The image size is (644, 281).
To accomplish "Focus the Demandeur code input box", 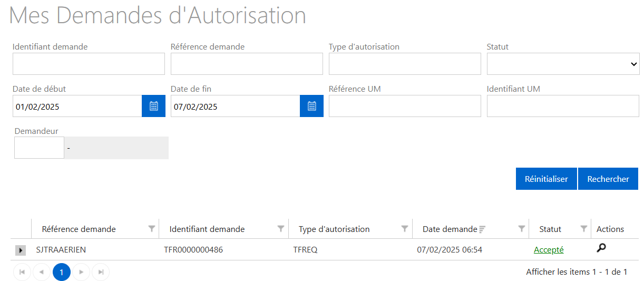I will pyautogui.click(x=39, y=148).
